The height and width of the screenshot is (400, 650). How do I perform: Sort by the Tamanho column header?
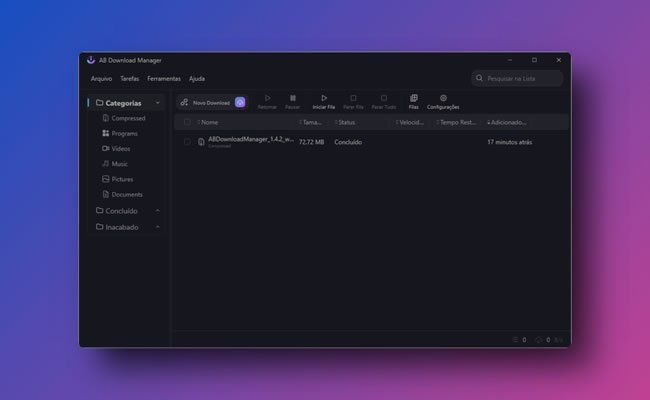[x=312, y=122]
